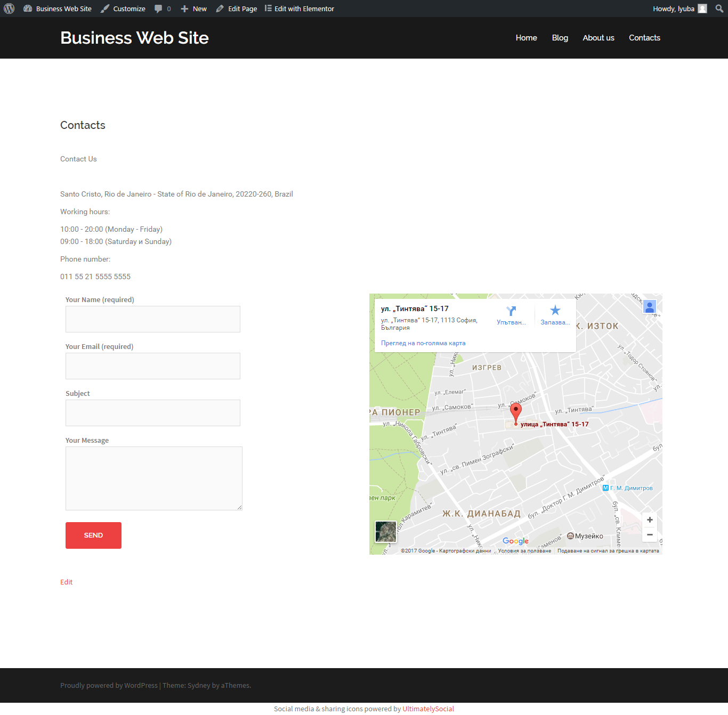728x715 pixels.
Task: Click the red location pin on the map
Action: (x=516, y=413)
